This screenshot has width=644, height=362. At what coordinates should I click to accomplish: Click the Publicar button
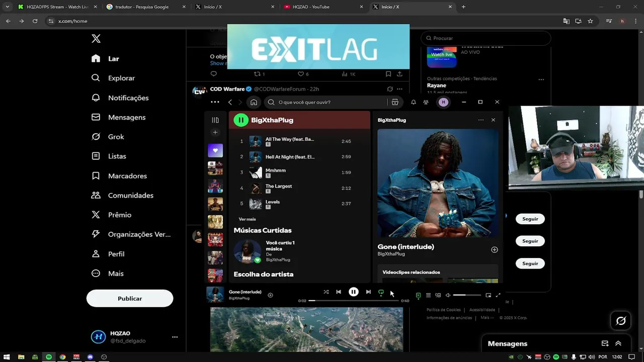click(x=130, y=298)
